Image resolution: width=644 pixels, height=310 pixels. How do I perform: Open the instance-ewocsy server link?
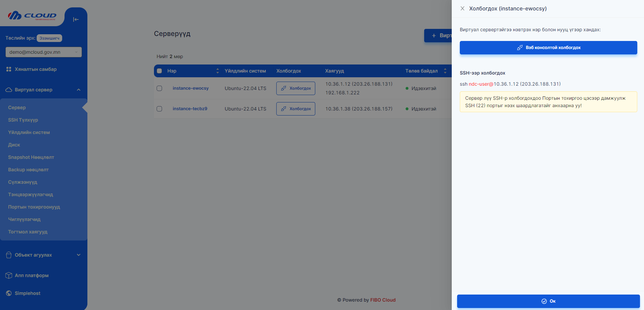[x=191, y=88]
